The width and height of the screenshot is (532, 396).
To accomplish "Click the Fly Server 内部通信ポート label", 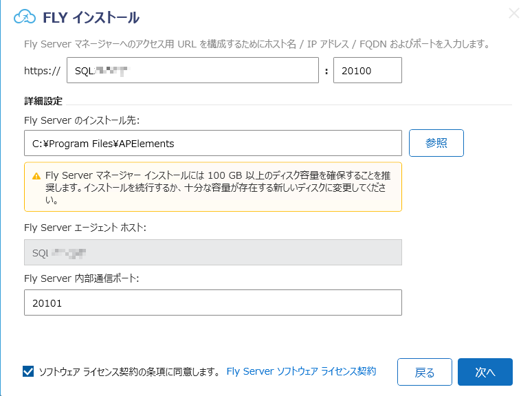I will point(81,278).
